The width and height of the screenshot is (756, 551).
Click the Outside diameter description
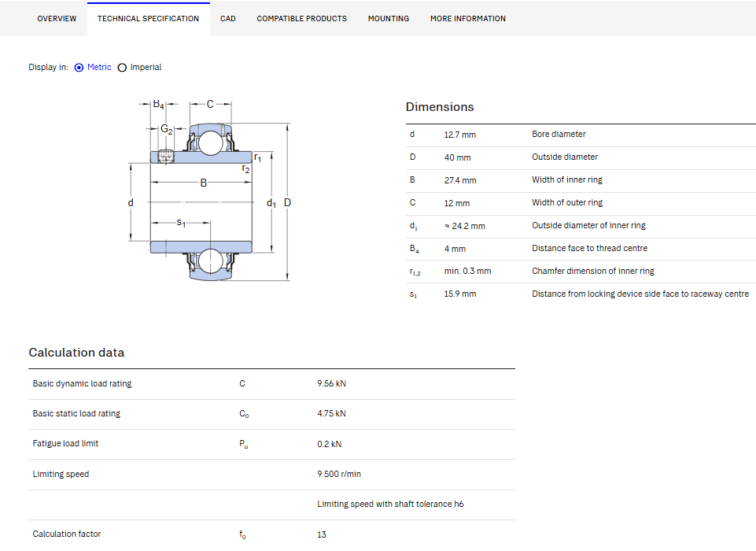(x=565, y=157)
